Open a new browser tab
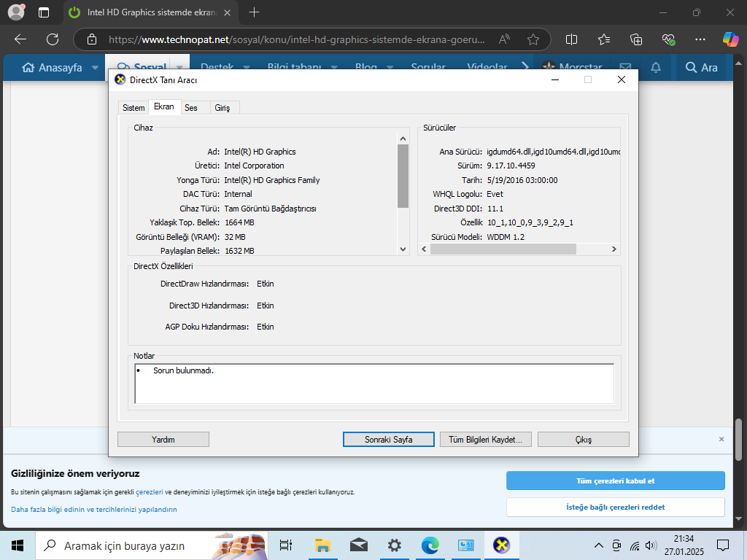 tap(255, 12)
